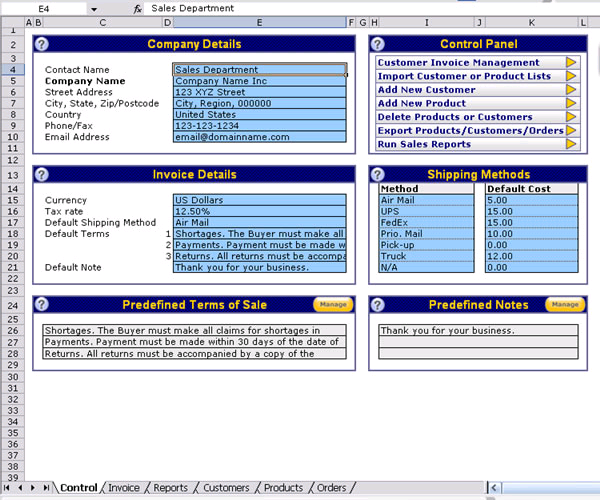Select the Export Products/Customers/Orders option
The height and width of the screenshot is (500, 600).
click(468, 130)
